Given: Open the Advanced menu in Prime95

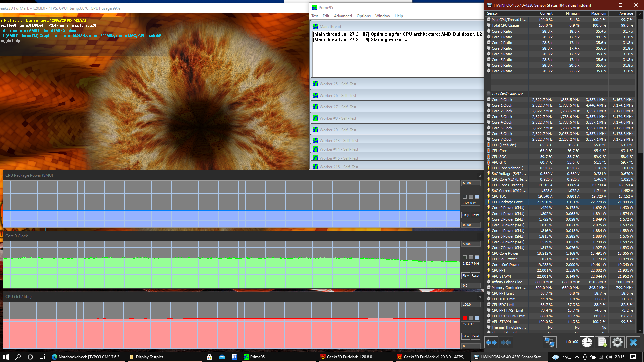Looking at the screenshot, I should [x=342, y=16].
